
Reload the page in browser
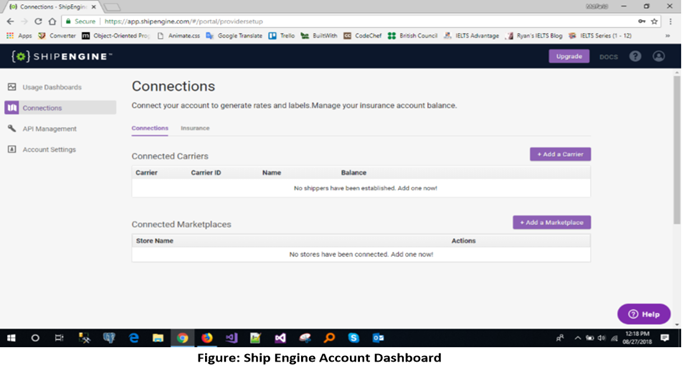(x=38, y=21)
